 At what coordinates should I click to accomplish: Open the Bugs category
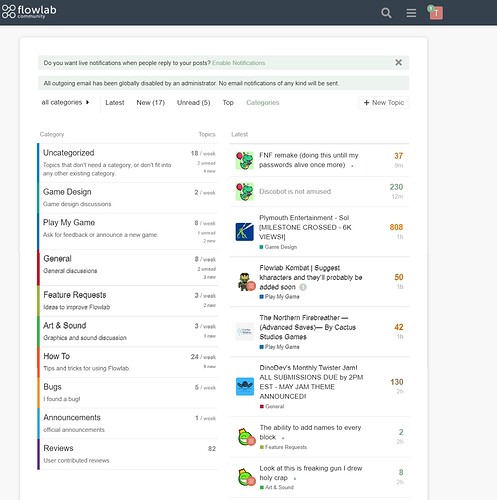tap(52, 387)
